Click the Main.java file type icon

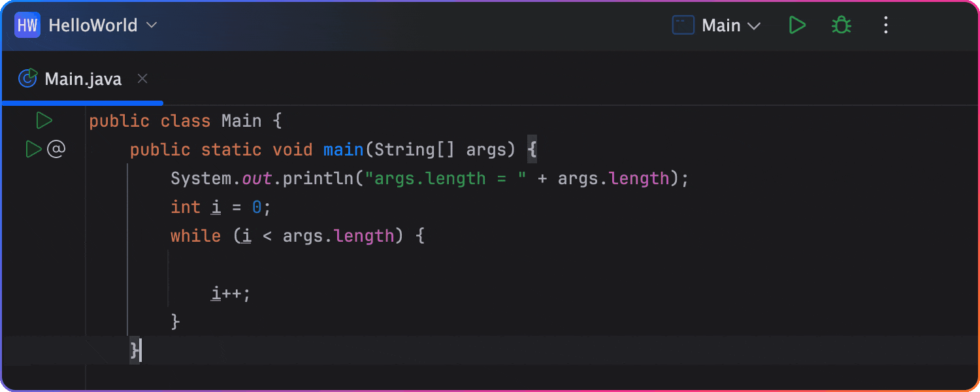pos(28,79)
